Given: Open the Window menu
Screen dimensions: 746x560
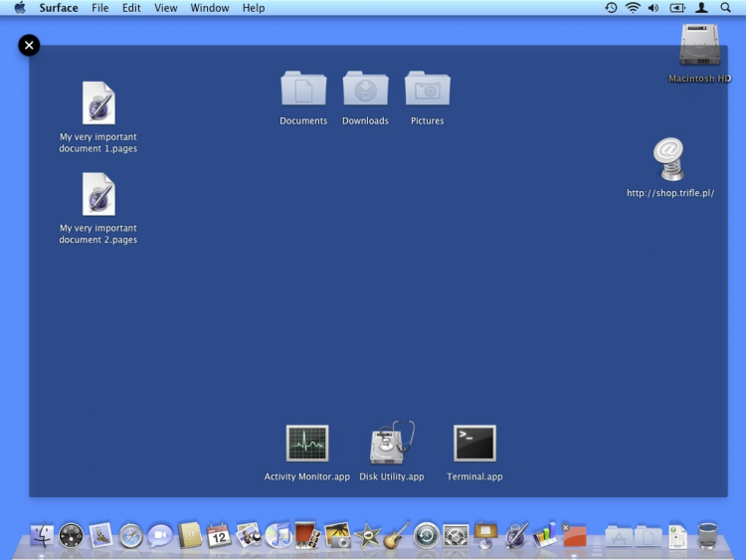Looking at the screenshot, I should [x=209, y=8].
